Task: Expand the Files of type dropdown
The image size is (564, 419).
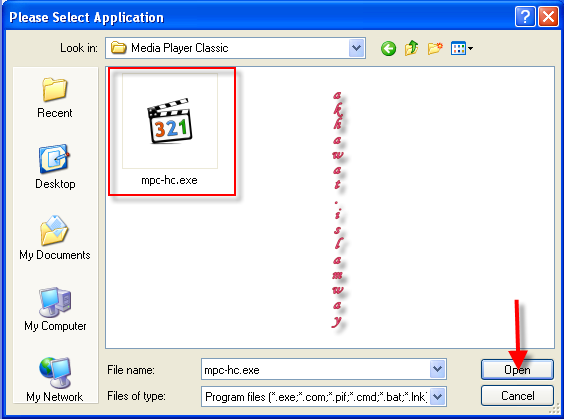Action: coord(437,397)
